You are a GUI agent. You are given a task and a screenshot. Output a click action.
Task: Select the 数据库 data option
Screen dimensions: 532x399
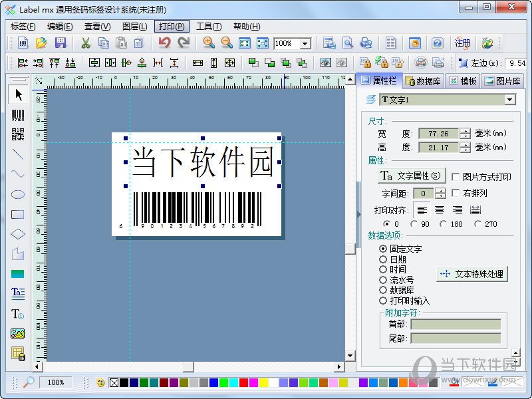coord(383,290)
